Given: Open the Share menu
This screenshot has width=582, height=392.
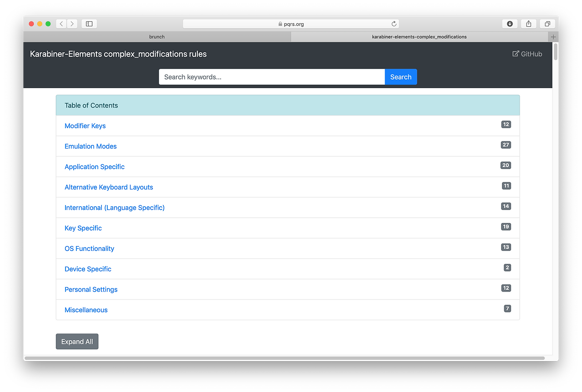Looking at the screenshot, I should point(529,24).
